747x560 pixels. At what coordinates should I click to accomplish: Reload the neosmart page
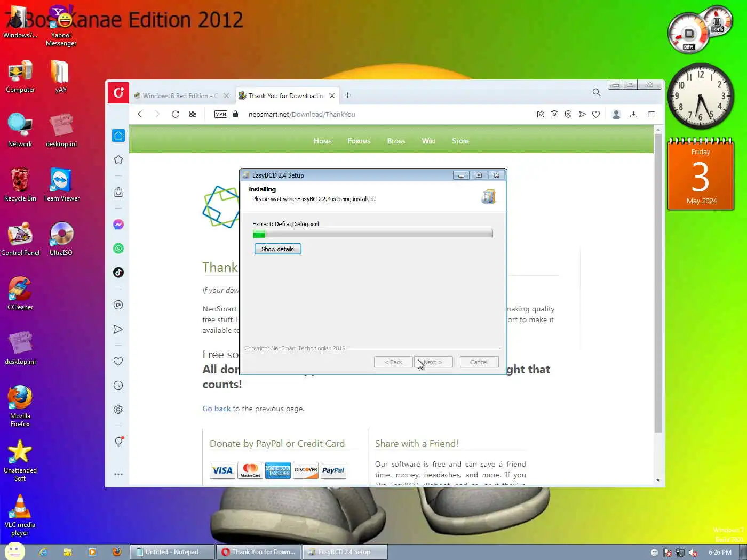pyautogui.click(x=175, y=114)
